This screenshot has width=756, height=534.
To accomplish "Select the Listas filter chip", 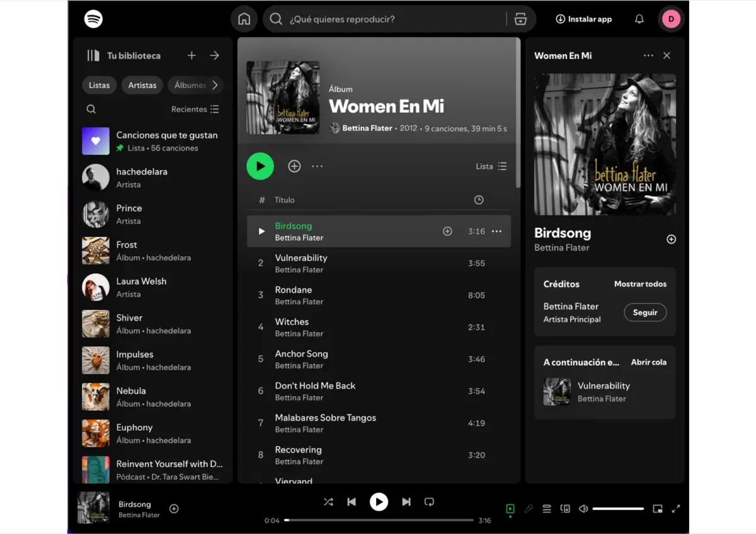I will click(x=99, y=85).
